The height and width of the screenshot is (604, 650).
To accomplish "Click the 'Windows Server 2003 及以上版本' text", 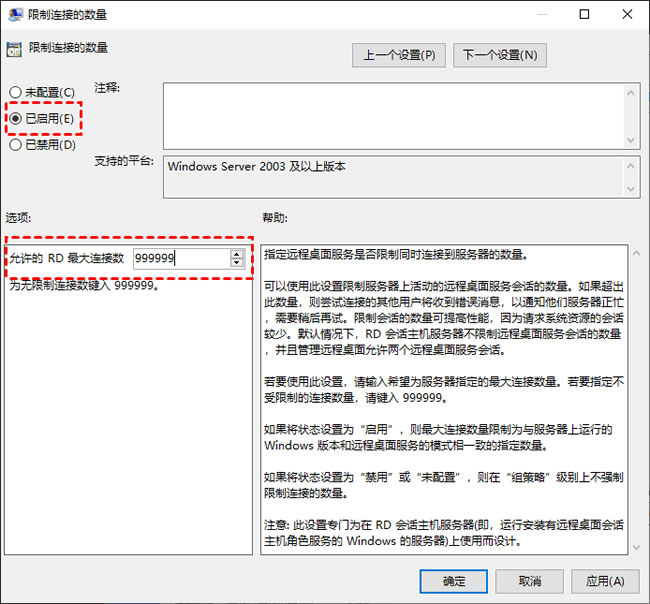I will click(257, 167).
